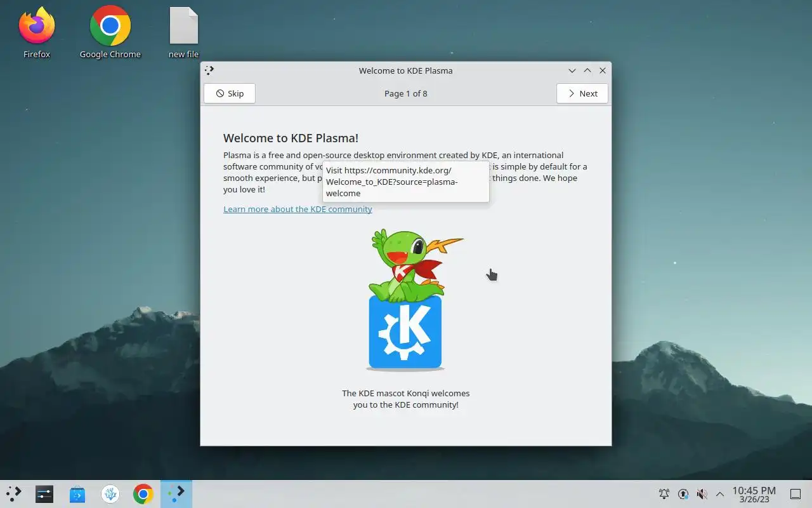Click the 'Welcome to KDE Plasma!' heading
812x508 pixels.
(x=291, y=138)
